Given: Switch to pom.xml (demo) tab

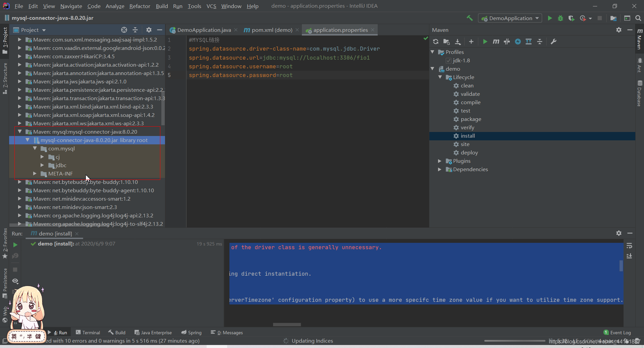Looking at the screenshot, I should 272,30.
